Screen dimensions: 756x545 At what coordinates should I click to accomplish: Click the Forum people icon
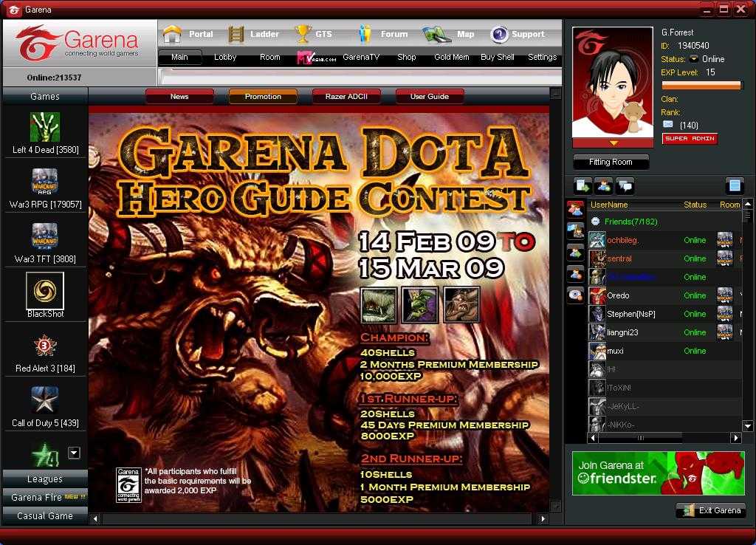365,34
